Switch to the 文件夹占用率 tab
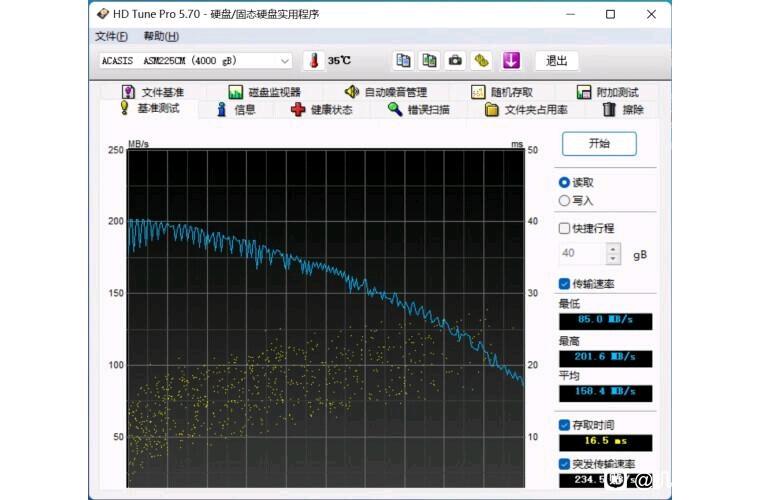Viewport: 760px width, 500px height. (x=526, y=109)
